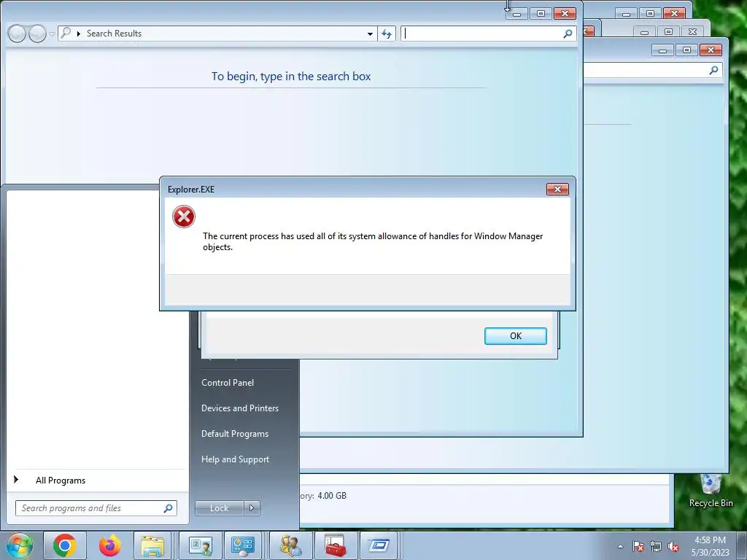Expand All Programs in the Start menu
The image size is (747, 560).
[61, 480]
